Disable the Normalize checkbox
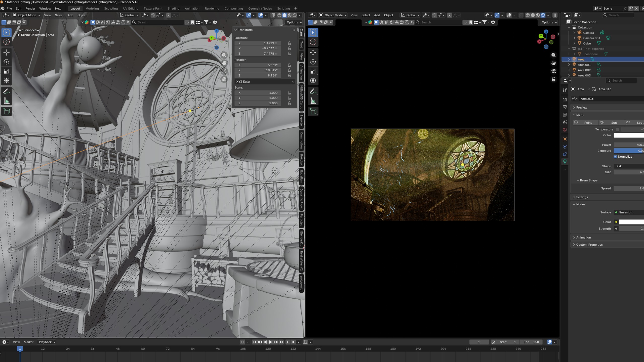Image resolution: width=644 pixels, height=362 pixels. point(615,157)
